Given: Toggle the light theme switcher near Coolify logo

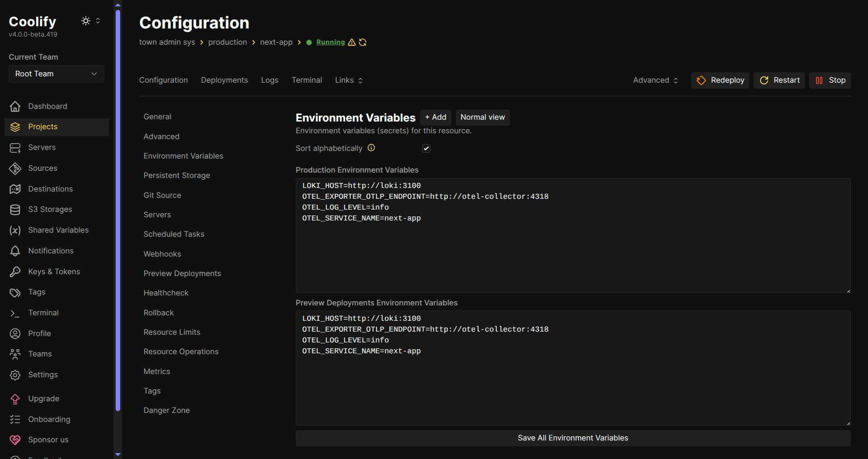Looking at the screenshot, I should click(x=85, y=21).
